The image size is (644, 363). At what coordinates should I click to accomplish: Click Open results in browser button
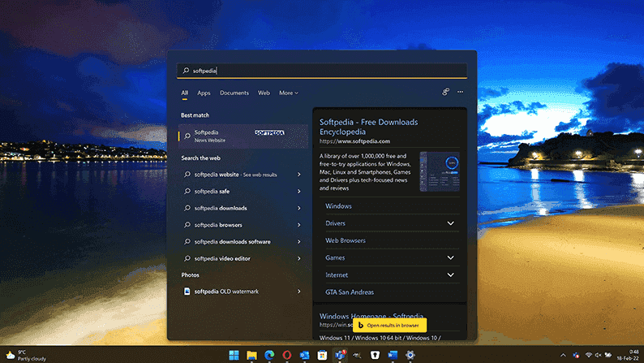(389, 325)
